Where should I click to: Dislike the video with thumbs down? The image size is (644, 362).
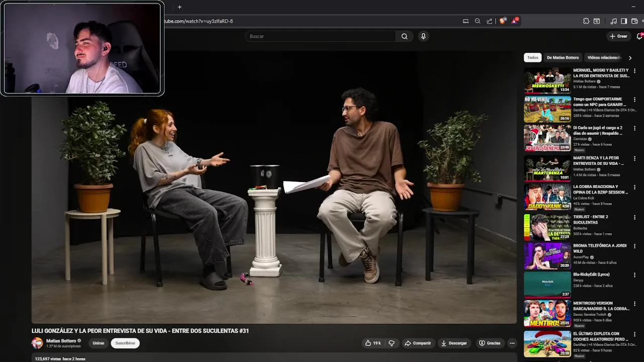coord(392,343)
